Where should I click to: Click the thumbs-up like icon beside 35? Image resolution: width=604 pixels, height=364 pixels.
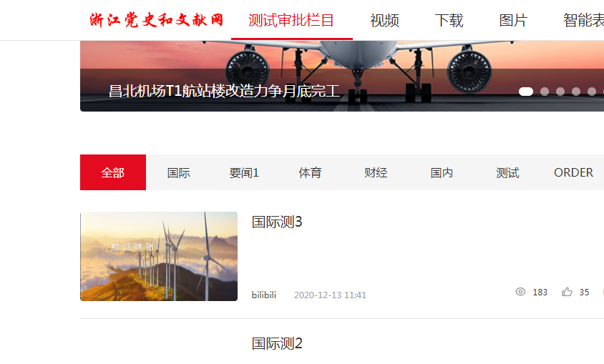pyautogui.click(x=567, y=292)
